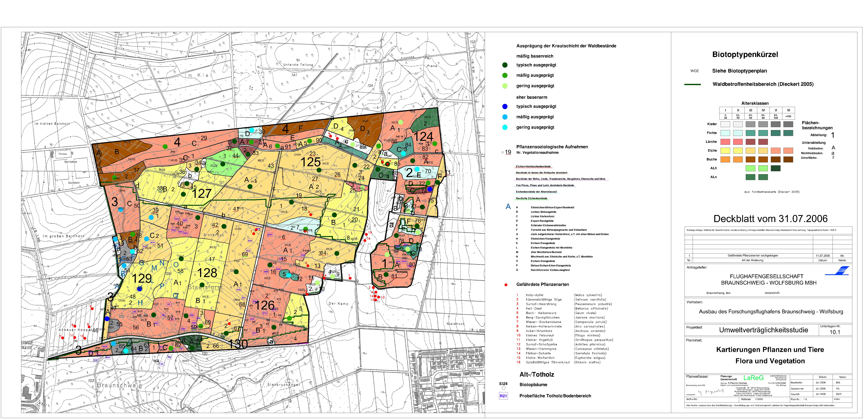Click 'Kleistruck' map label

(456, 324)
